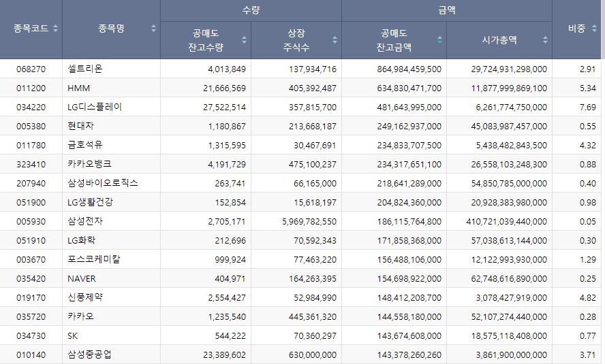Click stock code 051910
The width and height of the screenshot is (605, 364).
coord(31,241)
